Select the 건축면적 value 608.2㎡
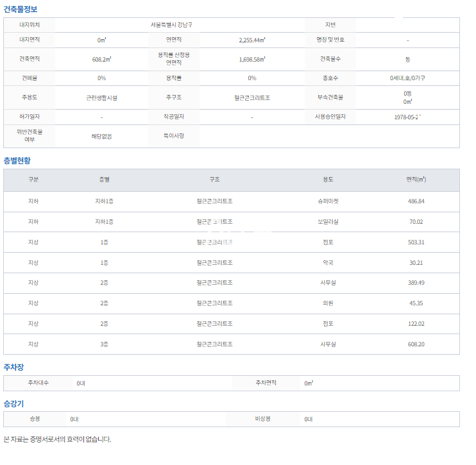 pyautogui.click(x=101, y=59)
